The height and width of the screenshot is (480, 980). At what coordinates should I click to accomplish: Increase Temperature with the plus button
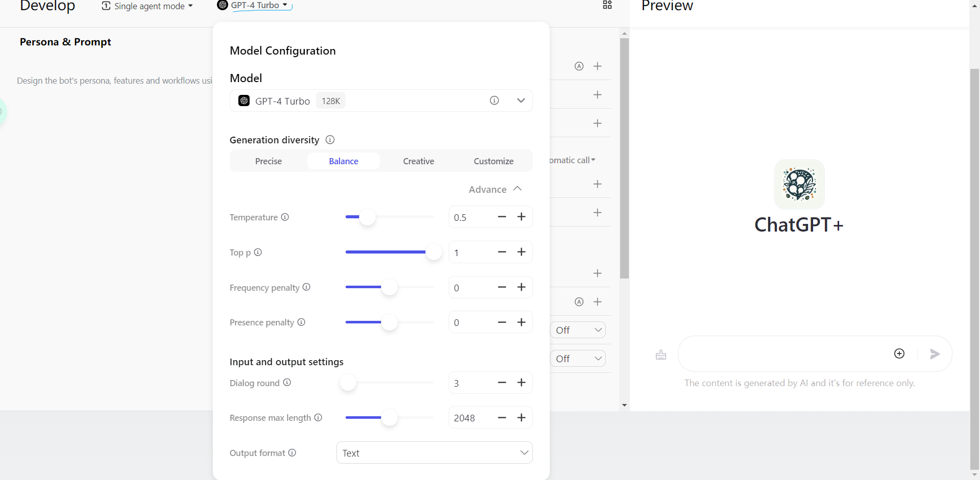click(521, 217)
